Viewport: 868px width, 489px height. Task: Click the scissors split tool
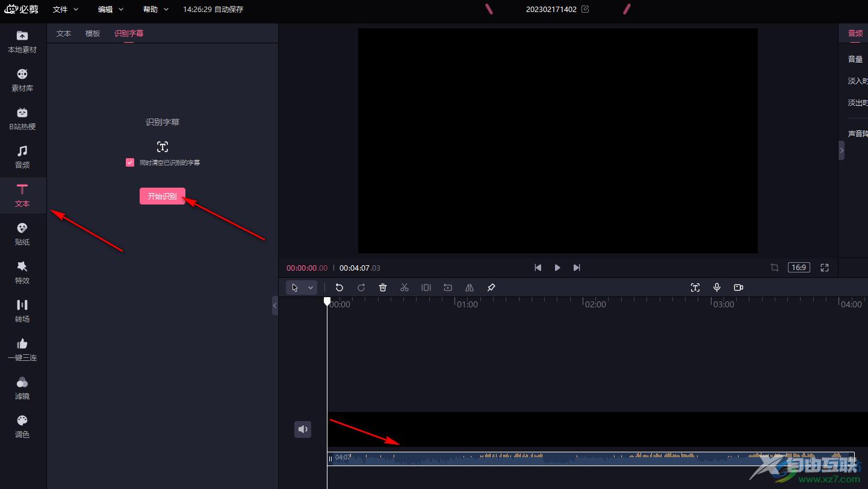tap(405, 288)
